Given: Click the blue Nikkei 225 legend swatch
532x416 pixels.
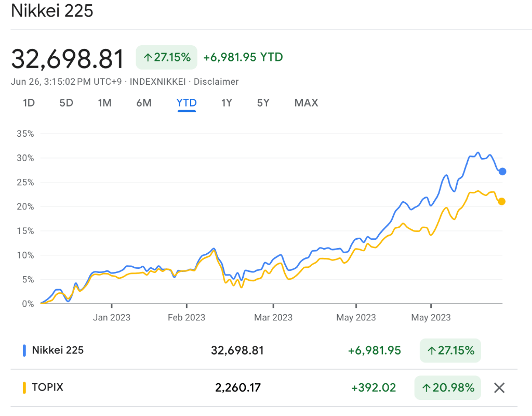Looking at the screenshot, I should [24, 350].
